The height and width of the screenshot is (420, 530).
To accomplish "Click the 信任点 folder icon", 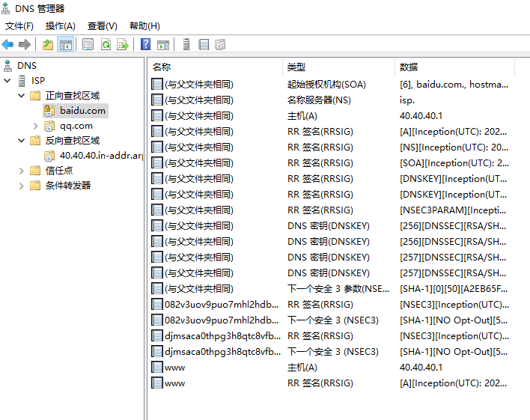I will (x=35, y=171).
